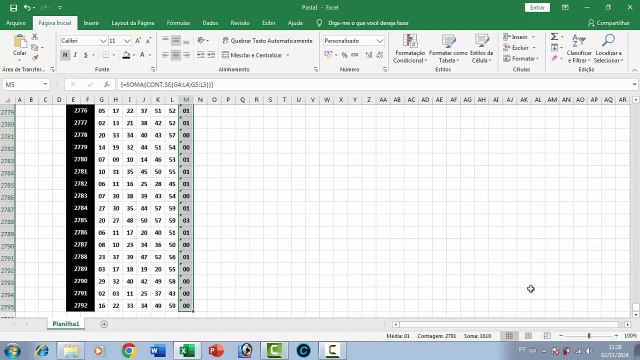Open the borders dropdown arrow
Screen dimensions: 640x360
pyautogui.click(x=113, y=55)
